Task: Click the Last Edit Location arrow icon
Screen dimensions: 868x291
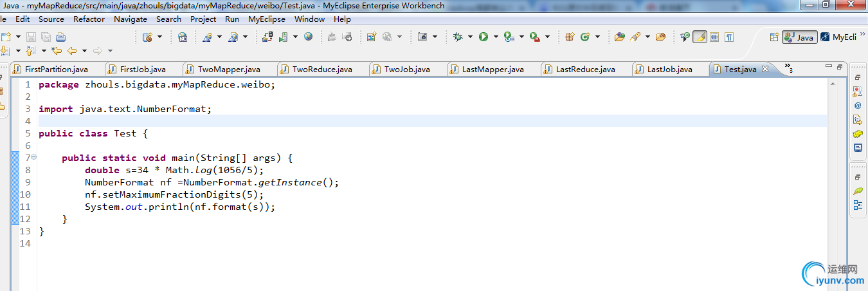Action: (x=57, y=51)
